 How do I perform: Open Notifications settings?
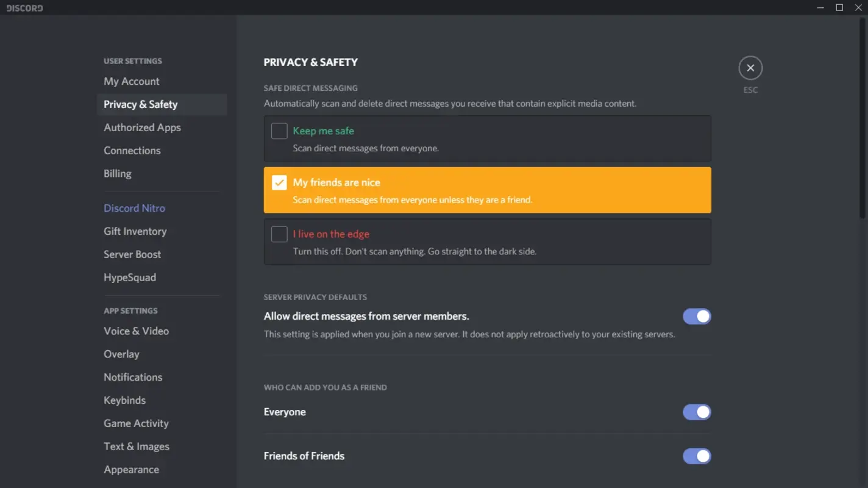[133, 377]
